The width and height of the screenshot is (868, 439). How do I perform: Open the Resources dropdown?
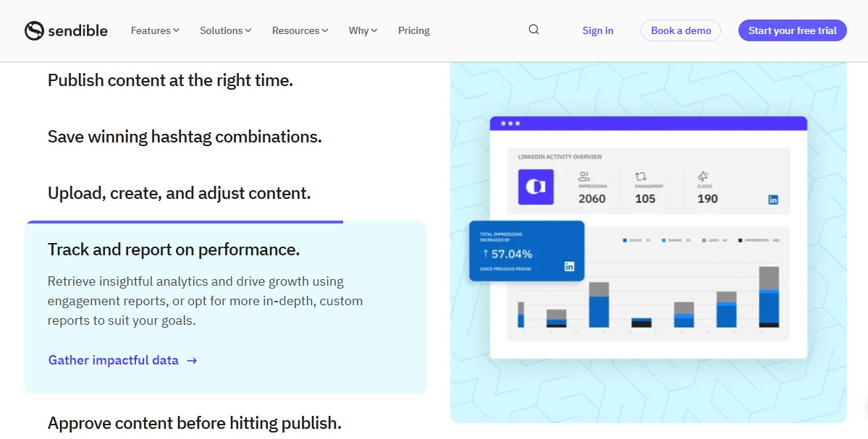click(299, 30)
